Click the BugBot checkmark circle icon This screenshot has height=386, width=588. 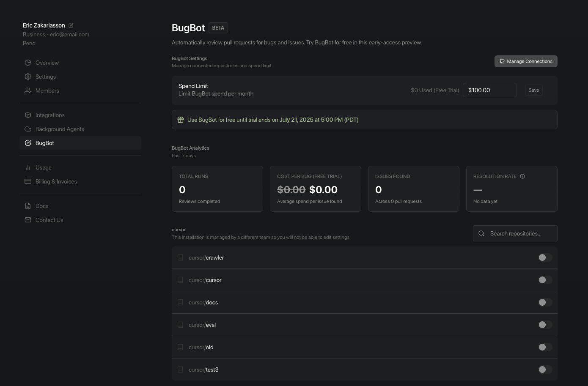coord(28,143)
